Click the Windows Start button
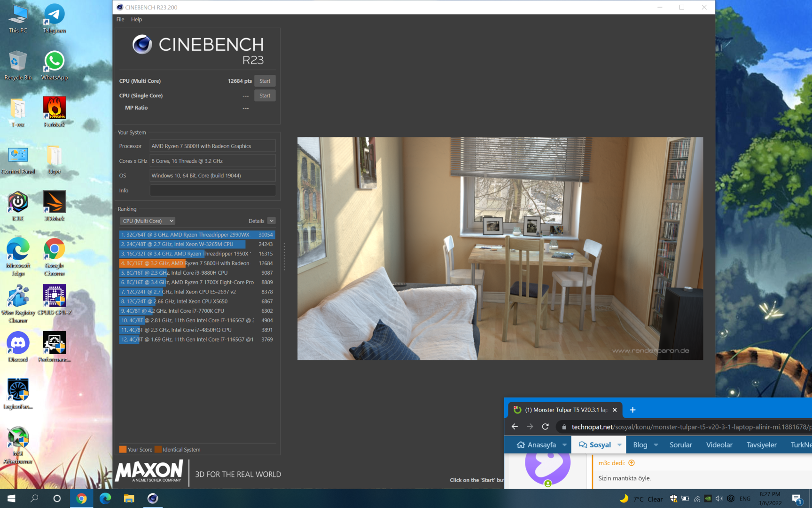 [x=11, y=499]
